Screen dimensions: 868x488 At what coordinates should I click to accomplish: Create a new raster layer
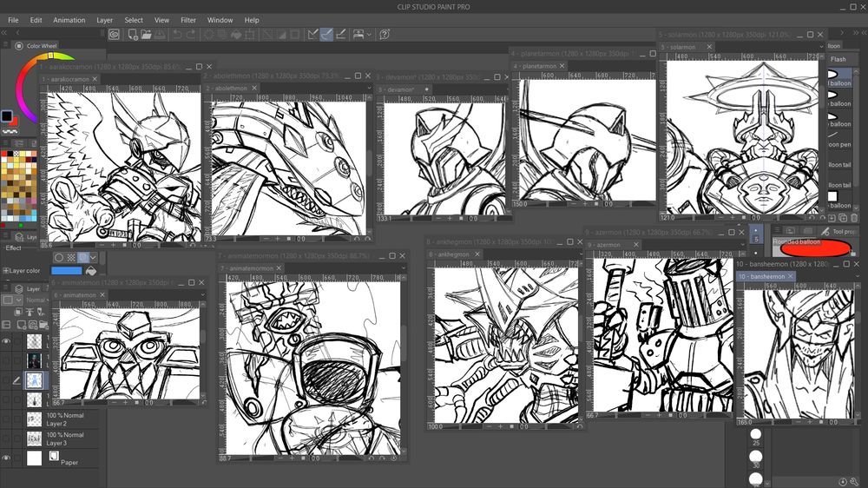coord(21,325)
